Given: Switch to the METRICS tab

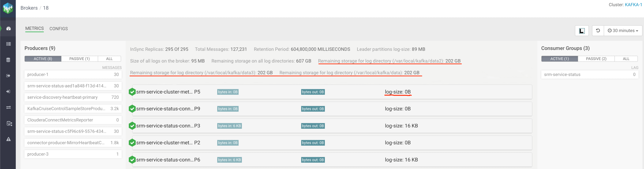Looking at the screenshot, I should pyautogui.click(x=35, y=29).
